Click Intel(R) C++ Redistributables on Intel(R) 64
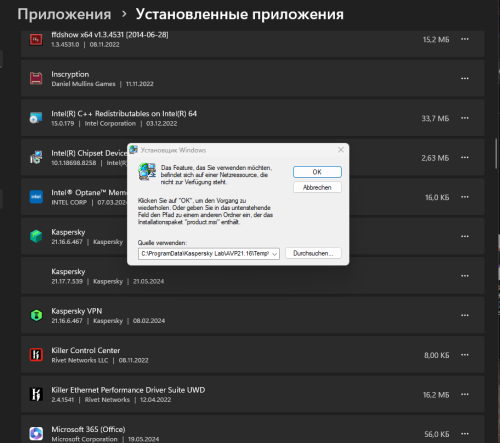Image resolution: width=500 pixels, height=443 pixels. click(x=124, y=114)
